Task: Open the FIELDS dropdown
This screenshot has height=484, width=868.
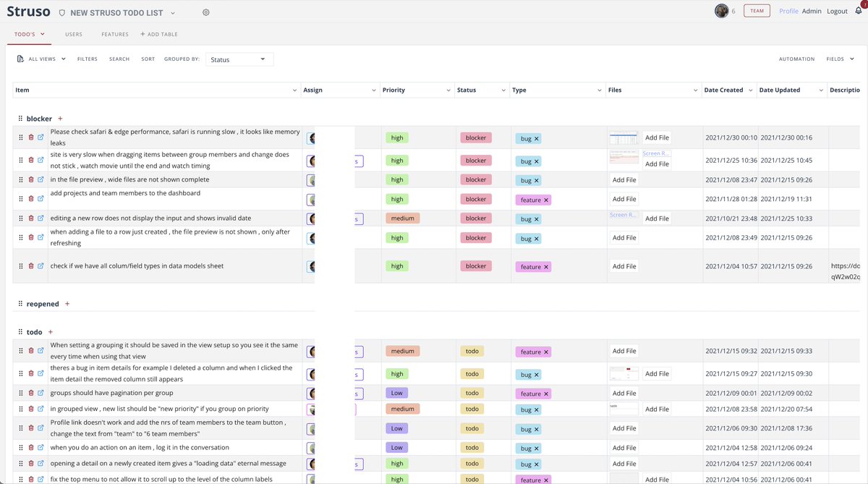Action: point(839,59)
